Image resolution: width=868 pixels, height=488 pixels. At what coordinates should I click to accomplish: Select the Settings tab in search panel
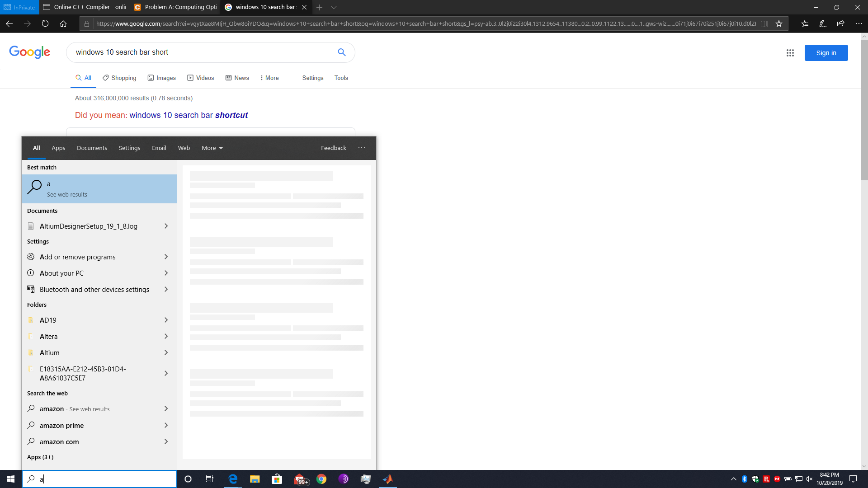point(129,148)
